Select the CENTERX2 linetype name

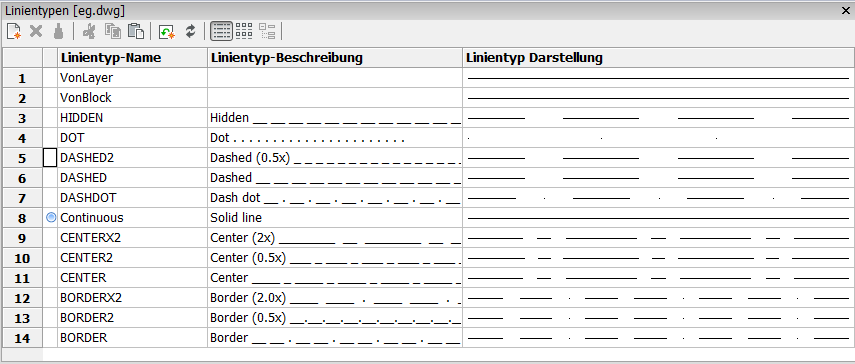click(133, 238)
